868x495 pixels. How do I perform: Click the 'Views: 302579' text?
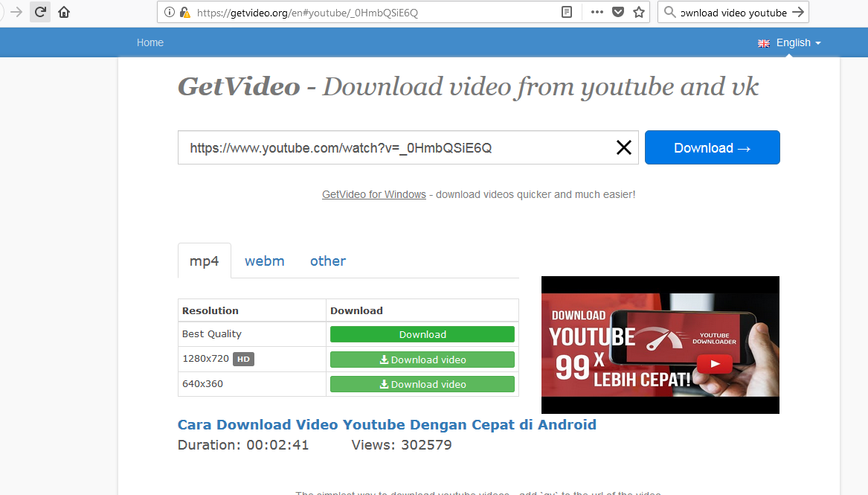[x=402, y=444]
